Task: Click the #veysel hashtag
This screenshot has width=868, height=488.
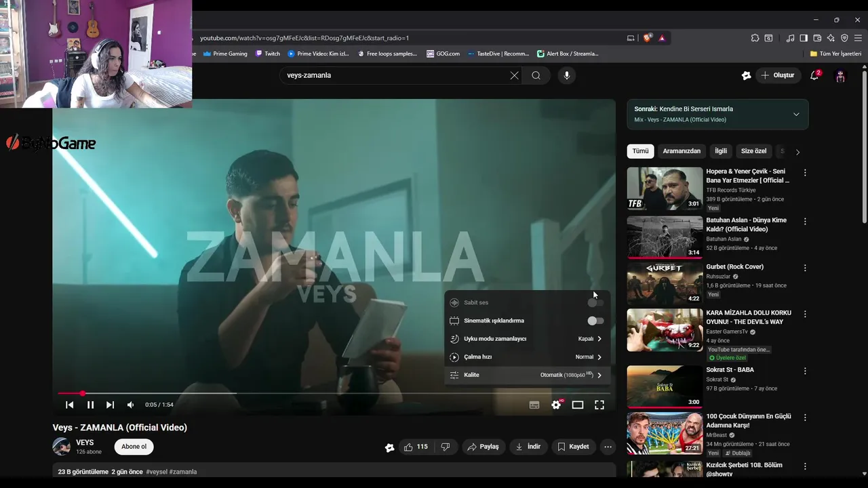Action: tap(157, 472)
